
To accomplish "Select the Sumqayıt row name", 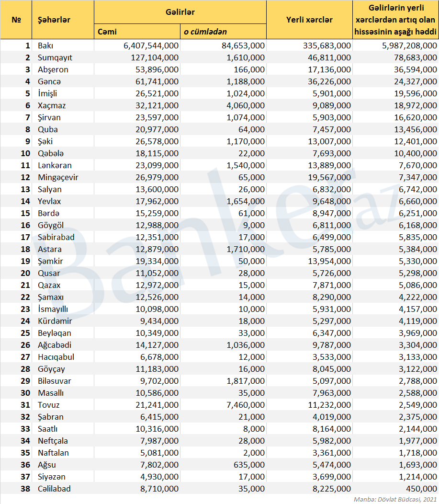I will click(x=55, y=57).
